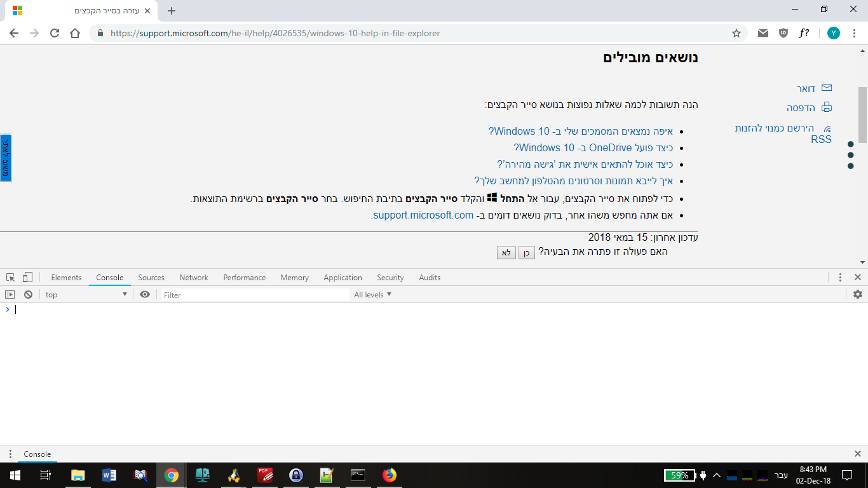Select the Console tab in the bottom drawer
868x488 pixels.
[x=37, y=454]
